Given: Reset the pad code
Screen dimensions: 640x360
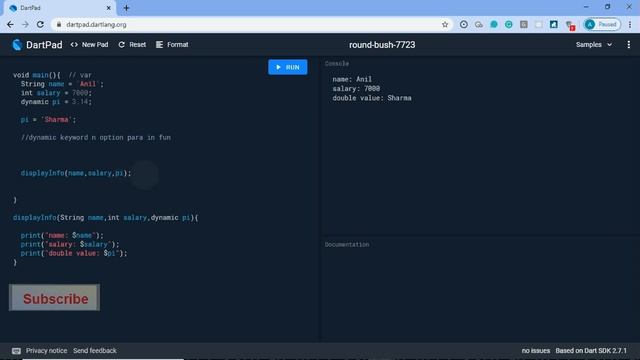Looking at the screenshot, I should pyautogui.click(x=132, y=44).
